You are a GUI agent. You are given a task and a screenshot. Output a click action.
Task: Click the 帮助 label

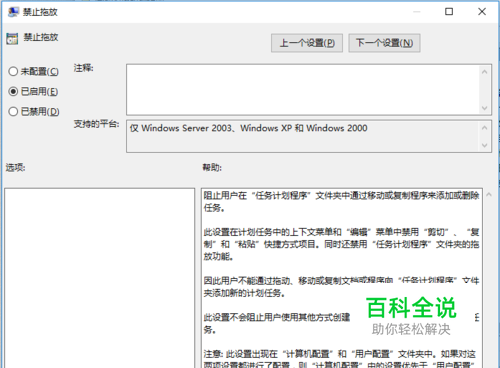coord(212,167)
